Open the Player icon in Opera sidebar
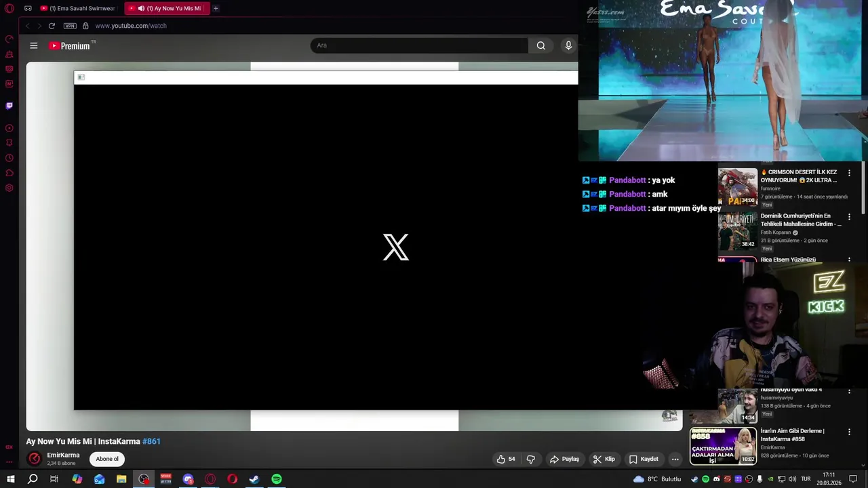868x488 pixels. (x=9, y=128)
